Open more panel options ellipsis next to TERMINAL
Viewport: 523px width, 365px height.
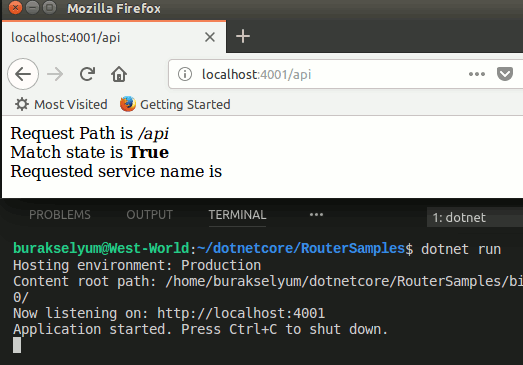(x=316, y=215)
